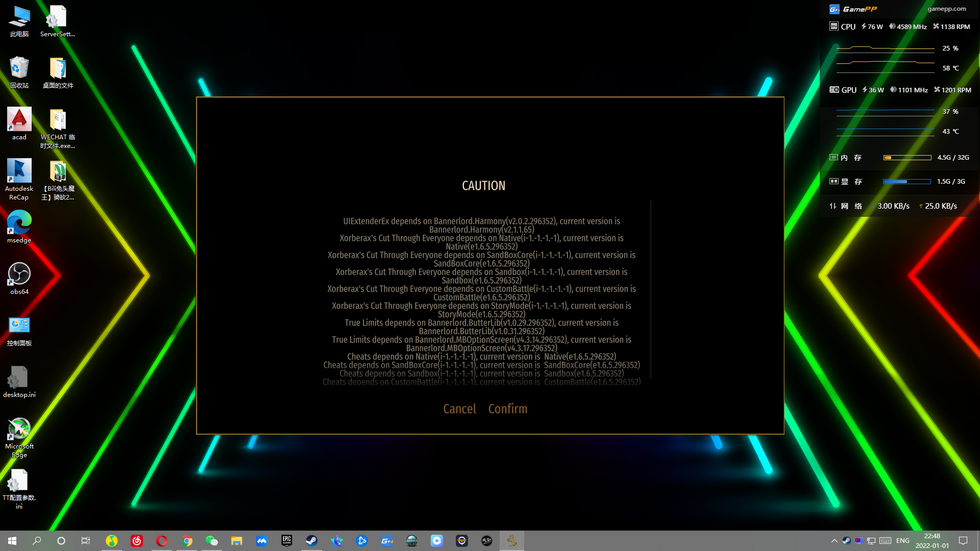Image resolution: width=980 pixels, height=551 pixels.
Task: Switch to QQ Music in taskbar
Action: coord(112,541)
